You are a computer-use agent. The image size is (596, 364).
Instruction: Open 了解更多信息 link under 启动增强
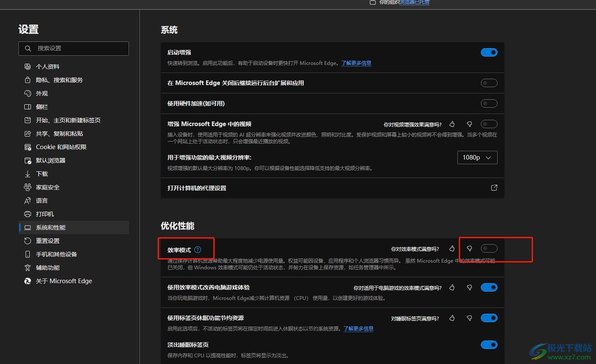tap(356, 63)
